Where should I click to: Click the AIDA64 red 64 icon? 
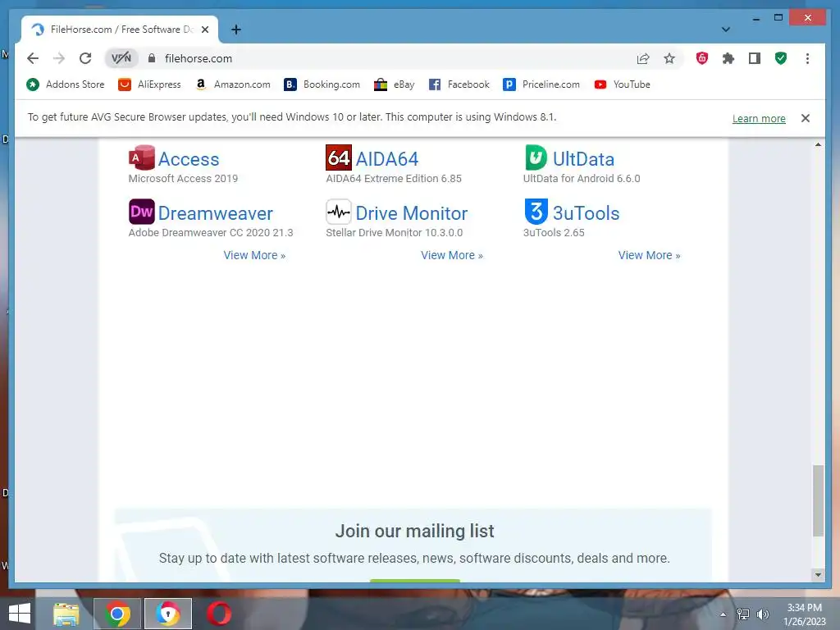click(x=339, y=157)
